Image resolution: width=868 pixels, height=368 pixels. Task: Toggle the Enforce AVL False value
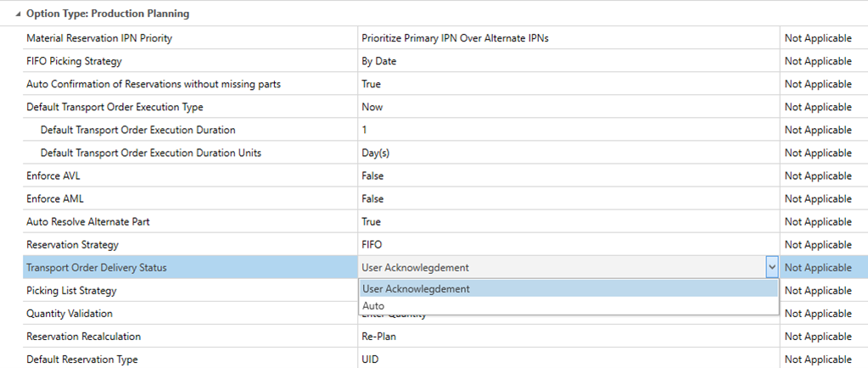pyautogui.click(x=372, y=176)
